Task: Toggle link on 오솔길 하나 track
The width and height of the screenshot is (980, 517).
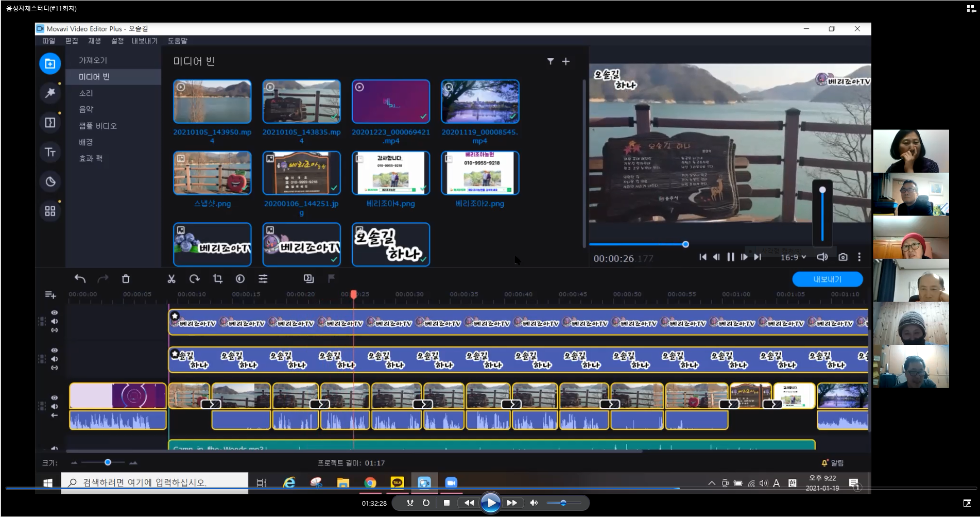Action: click(x=55, y=368)
